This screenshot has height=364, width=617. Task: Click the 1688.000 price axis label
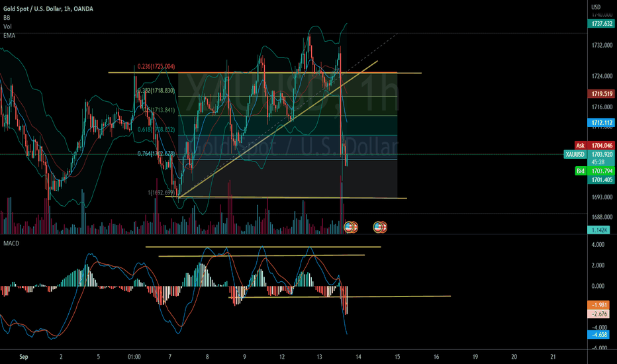[x=602, y=217]
